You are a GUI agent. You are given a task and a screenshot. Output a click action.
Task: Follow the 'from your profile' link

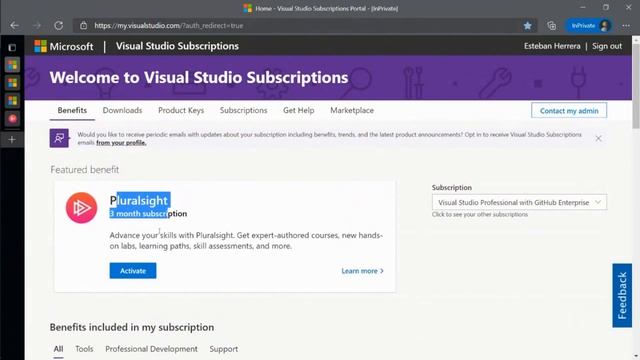click(121, 143)
